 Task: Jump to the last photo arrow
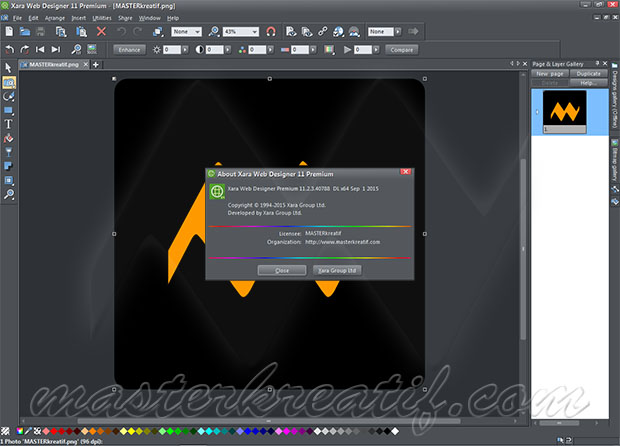[x=56, y=49]
